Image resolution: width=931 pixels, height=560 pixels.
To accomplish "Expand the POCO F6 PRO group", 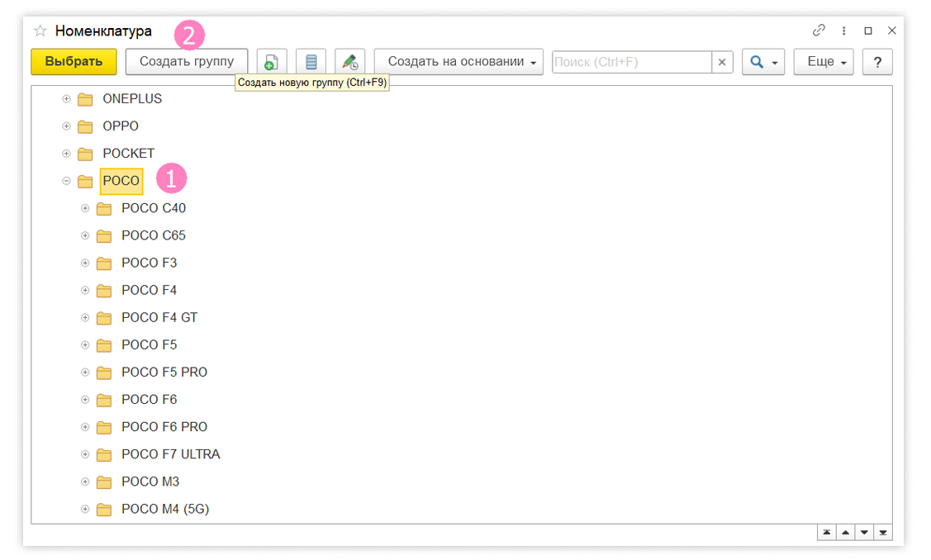I will (x=85, y=426).
